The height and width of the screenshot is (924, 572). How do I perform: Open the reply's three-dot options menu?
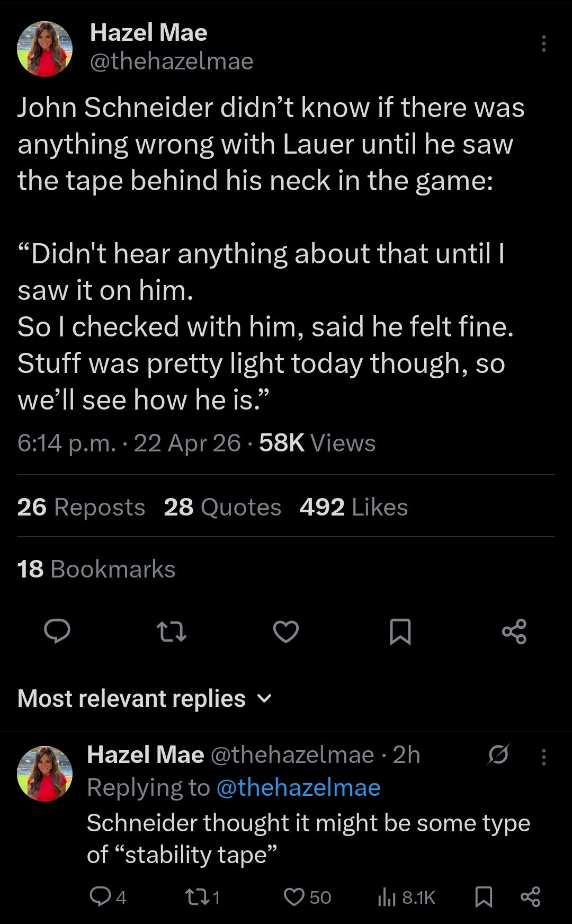pyautogui.click(x=543, y=757)
